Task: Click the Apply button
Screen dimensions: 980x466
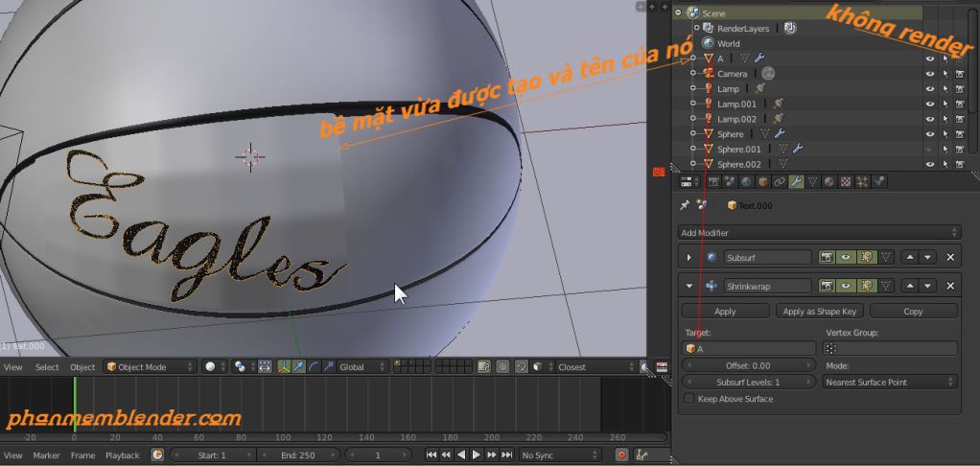Action: [725, 311]
